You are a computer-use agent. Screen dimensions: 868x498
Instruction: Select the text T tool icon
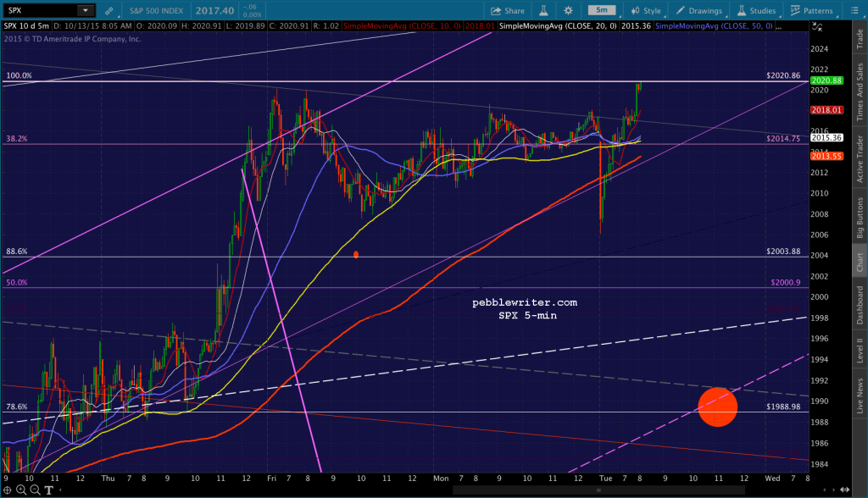click(48, 490)
